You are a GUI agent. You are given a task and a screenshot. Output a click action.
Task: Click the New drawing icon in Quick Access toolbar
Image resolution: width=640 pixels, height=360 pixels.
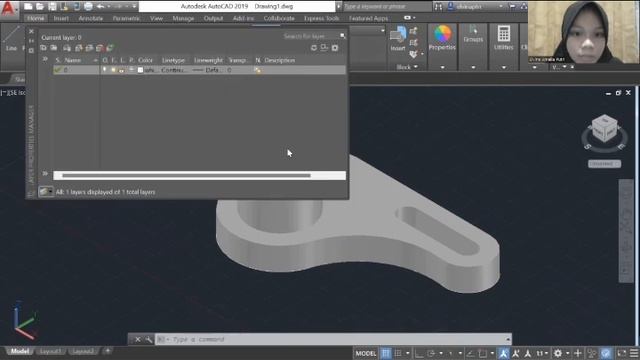pos(28,7)
